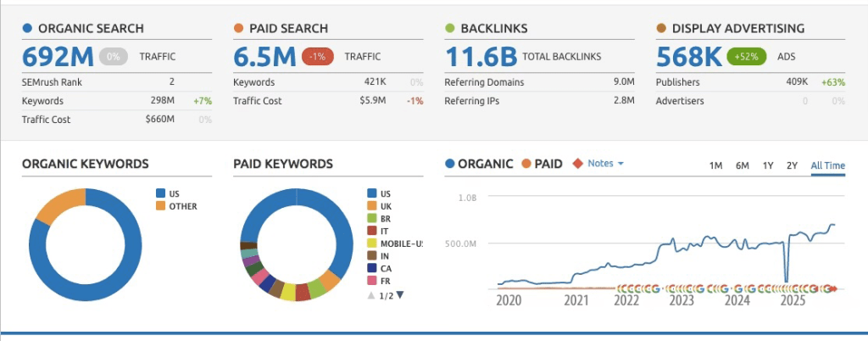Click the orange UK swatch in Paid Keywords legend
This screenshot has width=868, height=341.
pos(371,206)
